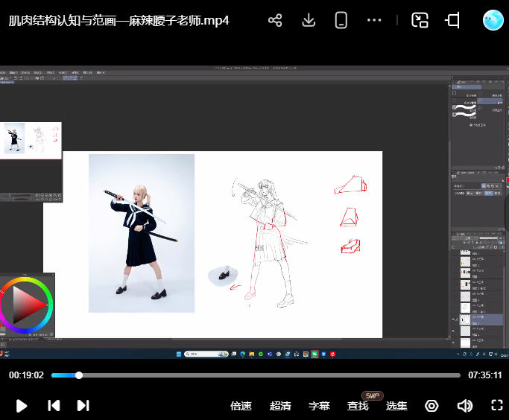
Task: Open the 超清 video quality menu
Action: (x=280, y=406)
